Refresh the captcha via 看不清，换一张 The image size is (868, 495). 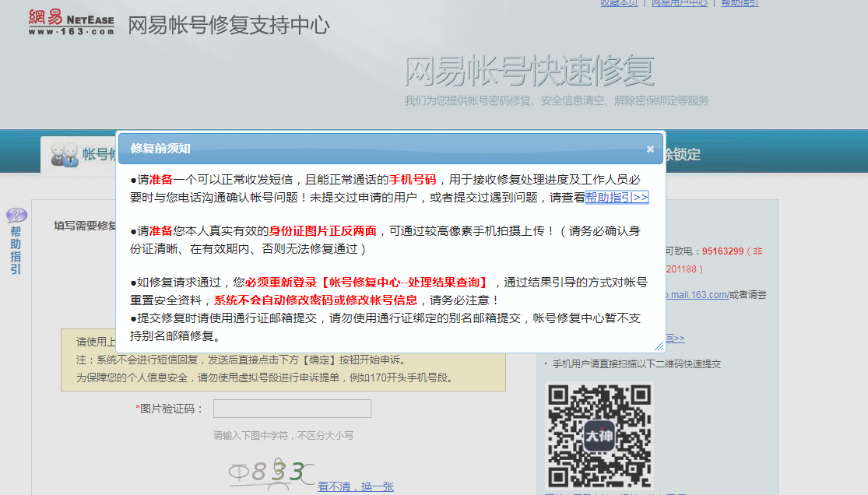(354, 486)
